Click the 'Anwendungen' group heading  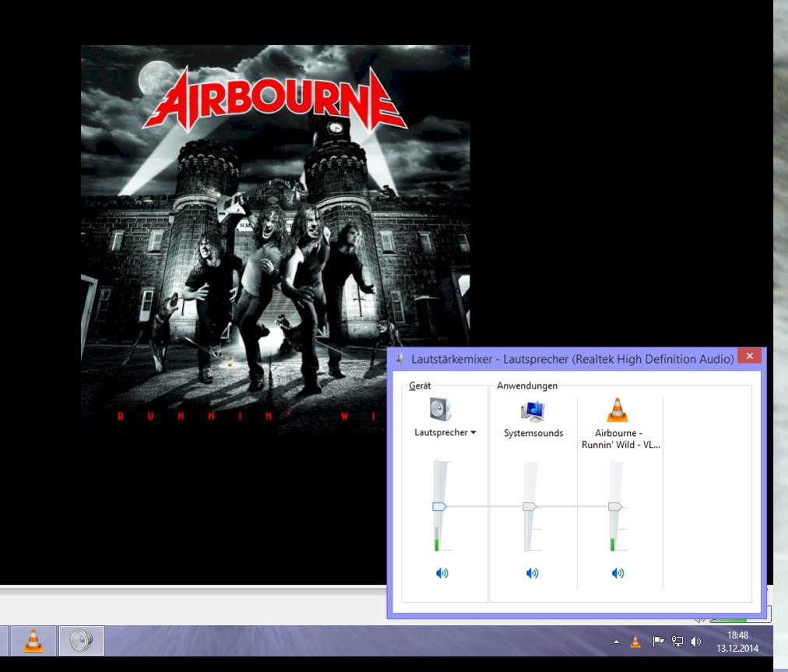click(527, 385)
